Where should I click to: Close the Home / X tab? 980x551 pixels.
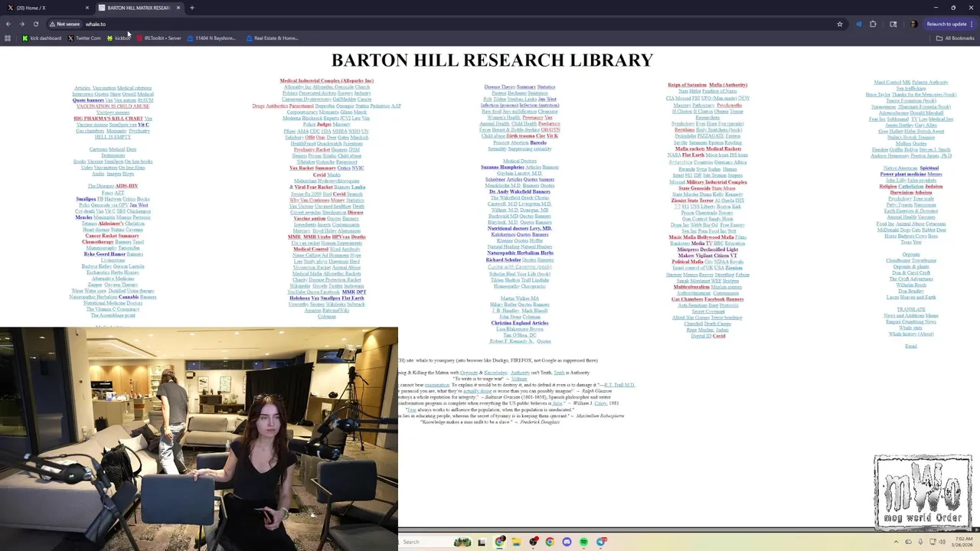point(87,8)
